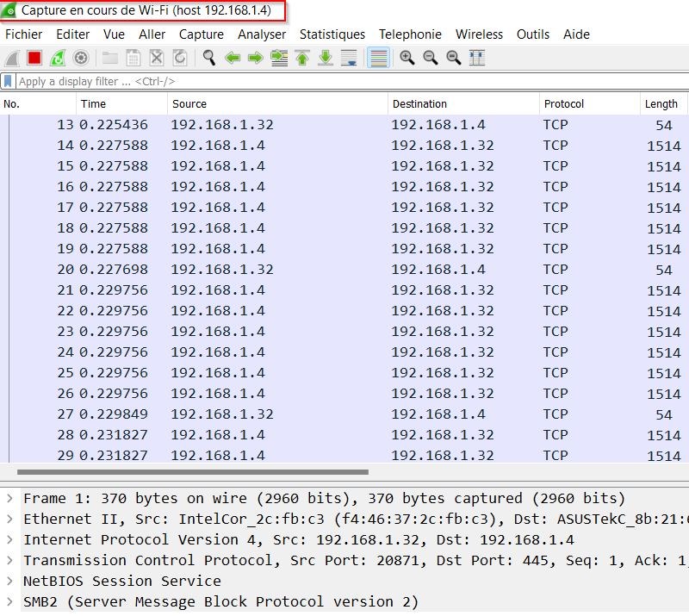The height and width of the screenshot is (616, 689).
Task: Jump to the first packet
Action: (302, 58)
